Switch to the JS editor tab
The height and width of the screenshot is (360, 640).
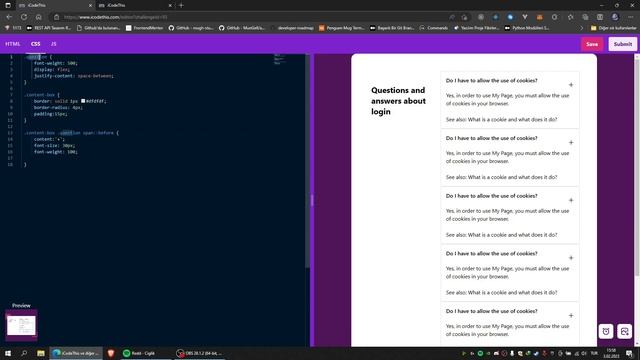53,44
